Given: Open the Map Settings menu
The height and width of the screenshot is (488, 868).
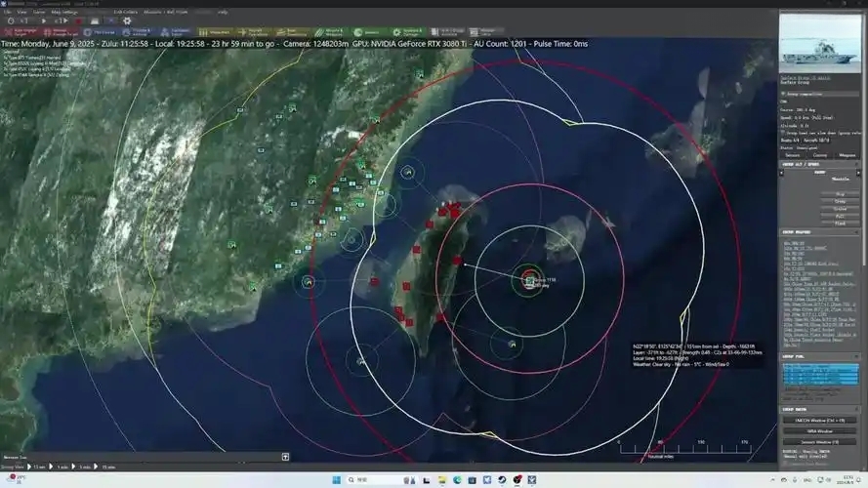Looking at the screenshot, I should [x=64, y=12].
